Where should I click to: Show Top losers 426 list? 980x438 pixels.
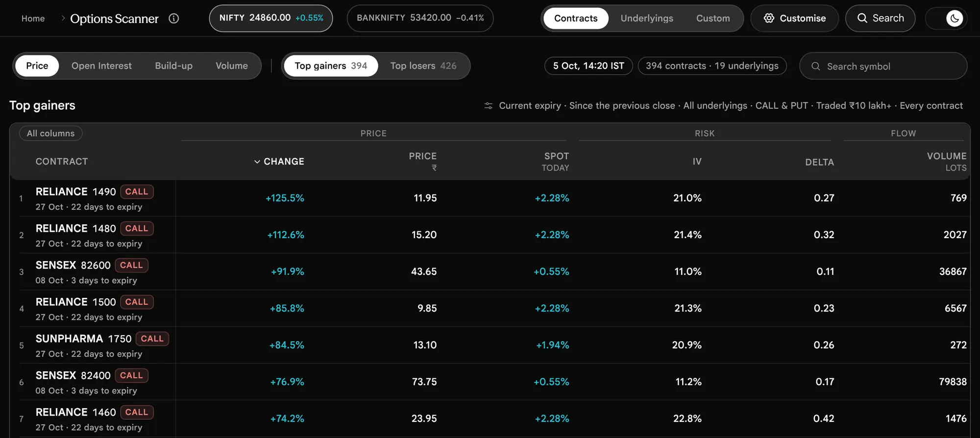click(x=423, y=66)
